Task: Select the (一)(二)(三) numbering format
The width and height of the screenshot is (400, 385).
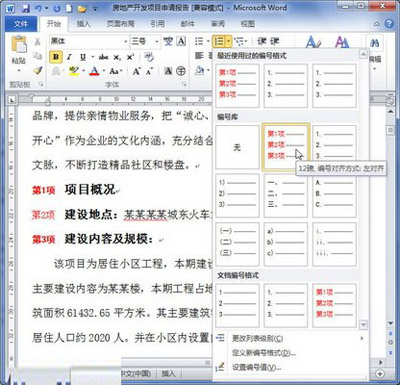Action: coord(237,244)
